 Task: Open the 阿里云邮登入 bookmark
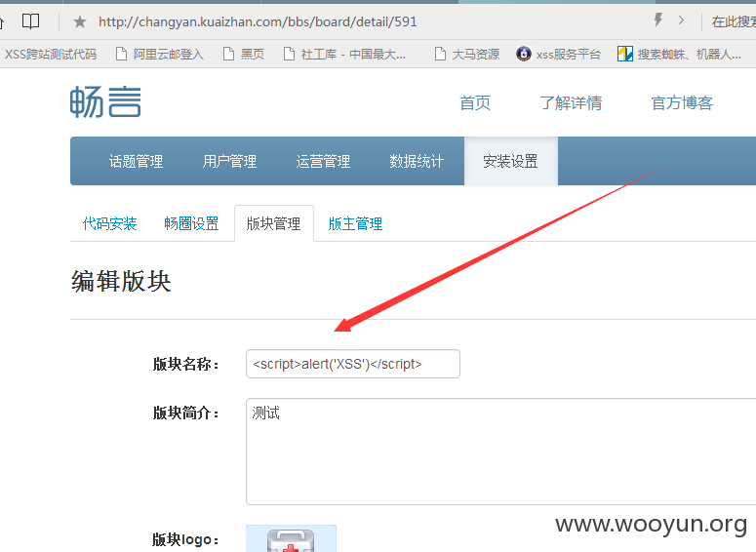160,54
